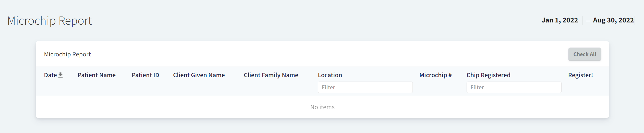Open the Jan 1, 2022 start date picker
Image resolution: width=644 pixels, height=133 pixels.
[x=560, y=20]
